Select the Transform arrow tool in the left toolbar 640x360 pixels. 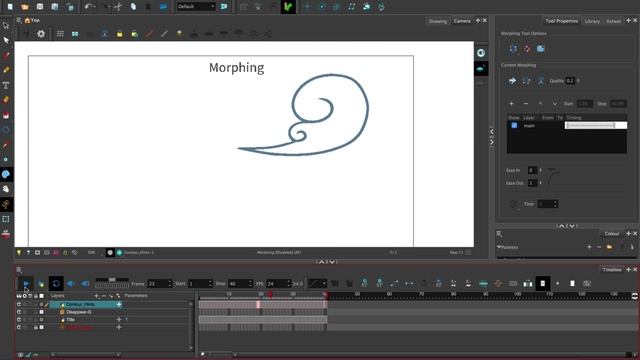(x=6, y=25)
